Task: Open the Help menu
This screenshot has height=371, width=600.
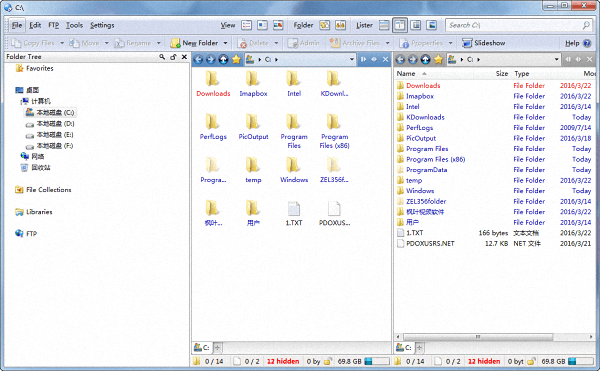Action: pos(572,43)
